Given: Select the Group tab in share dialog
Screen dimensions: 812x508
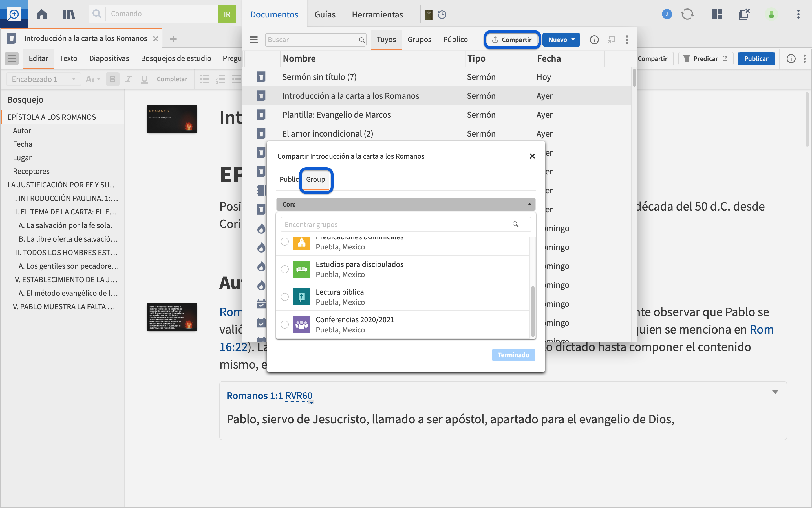Looking at the screenshot, I should coord(315,179).
